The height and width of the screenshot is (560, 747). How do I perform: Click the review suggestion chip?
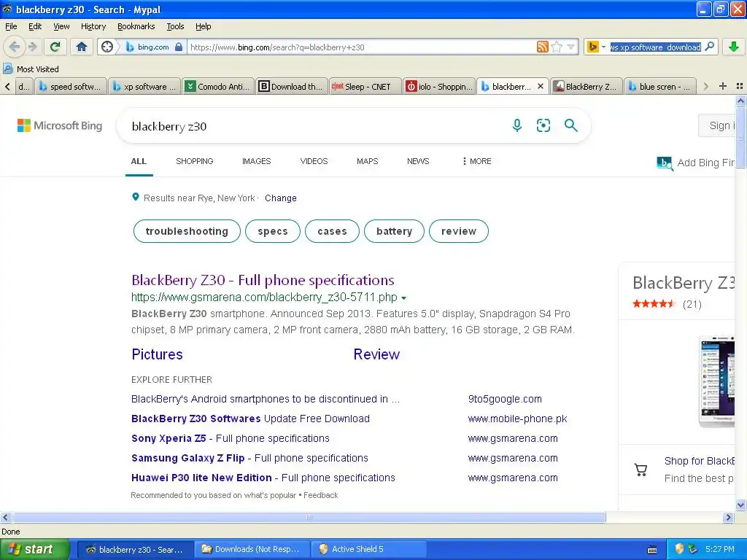coord(458,231)
